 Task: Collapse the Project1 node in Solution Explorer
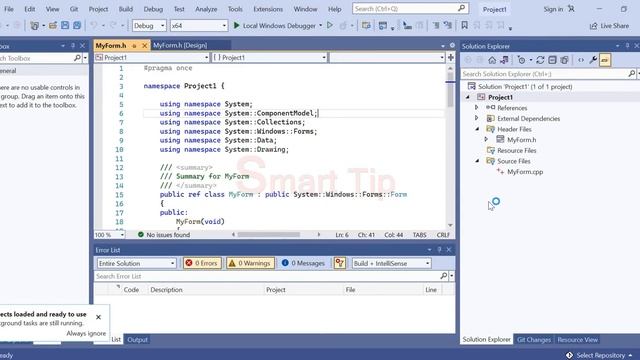(x=468, y=97)
